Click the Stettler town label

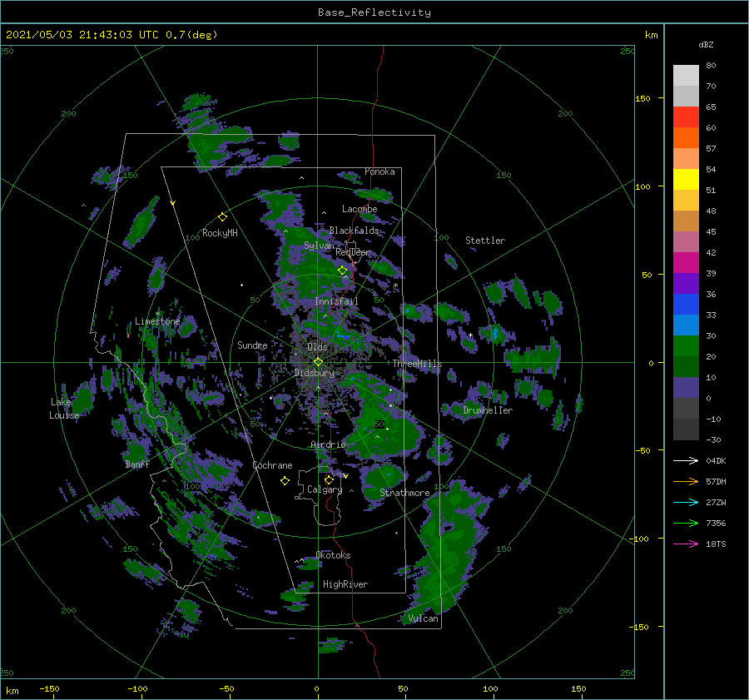pos(485,241)
